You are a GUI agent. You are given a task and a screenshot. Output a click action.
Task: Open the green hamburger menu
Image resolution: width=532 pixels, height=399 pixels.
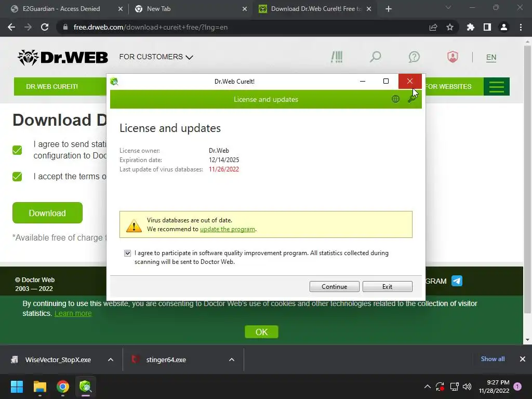[x=496, y=87]
